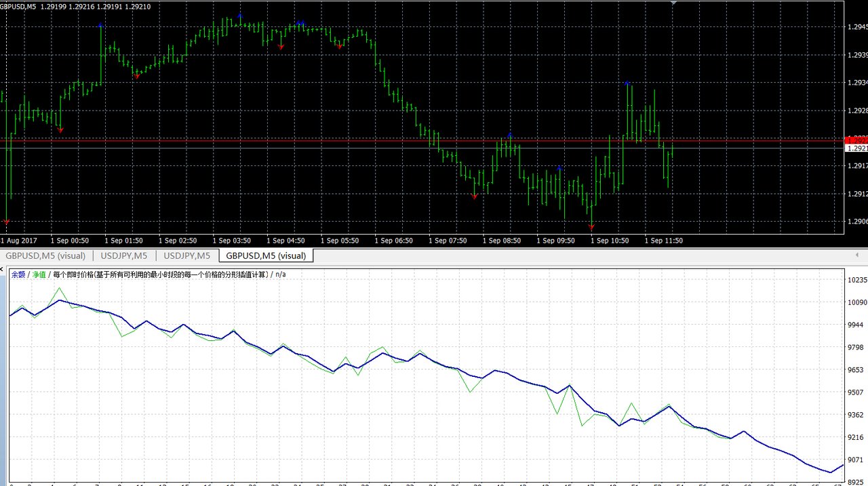Select the blue arrow above the 03:50 high
Image resolution: width=868 pixels, height=486 pixels.
tap(240, 15)
